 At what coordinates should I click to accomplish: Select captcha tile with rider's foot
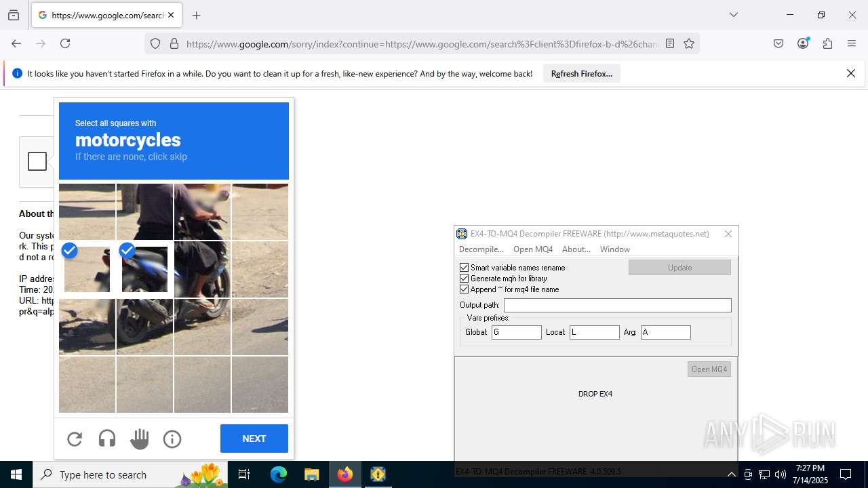[202, 327]
